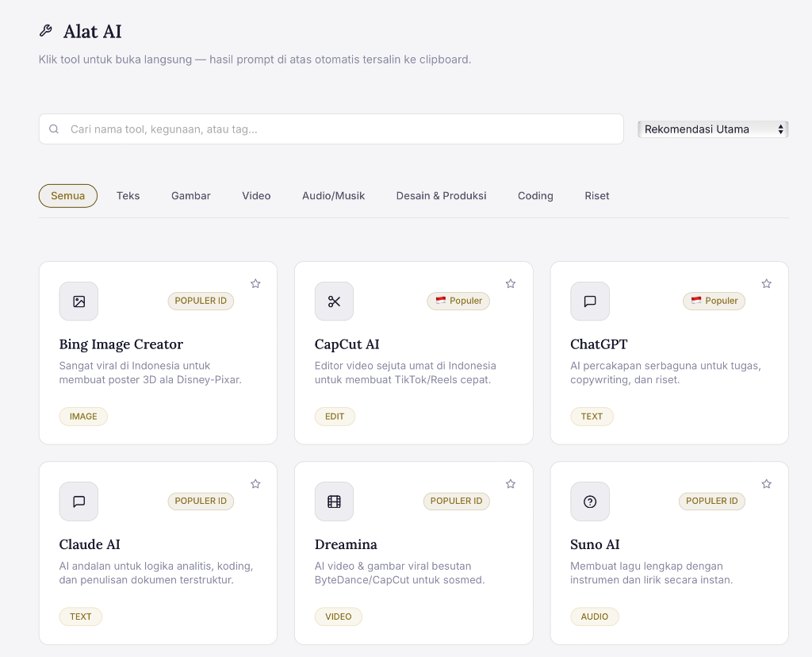Open the Claude AI tool title
Image resolution: width=812 pixels, height=657 pixels.
(x=90, y=544)
